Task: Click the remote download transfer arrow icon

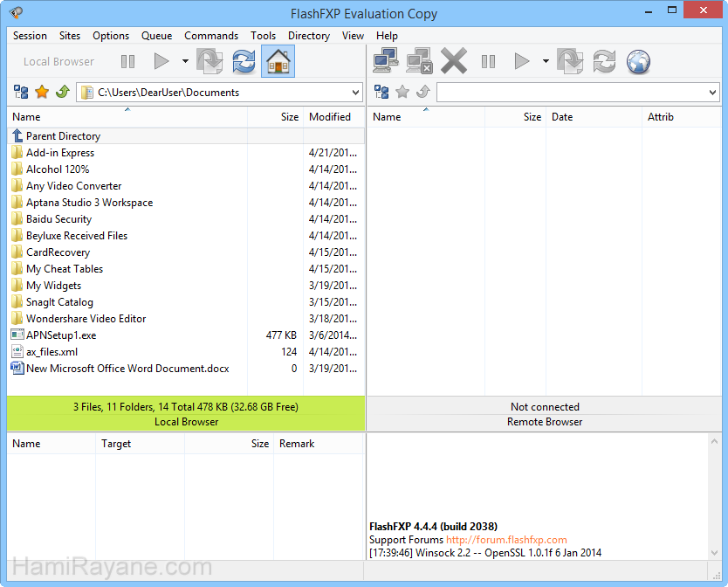Action: click(570, 61)
